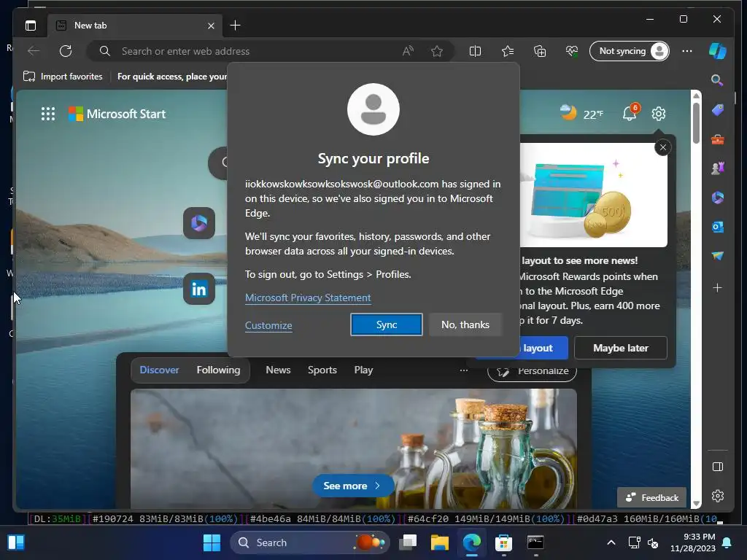Open the Windows Start menu
This screenshot has width=747, height=560.
[212, 542]
